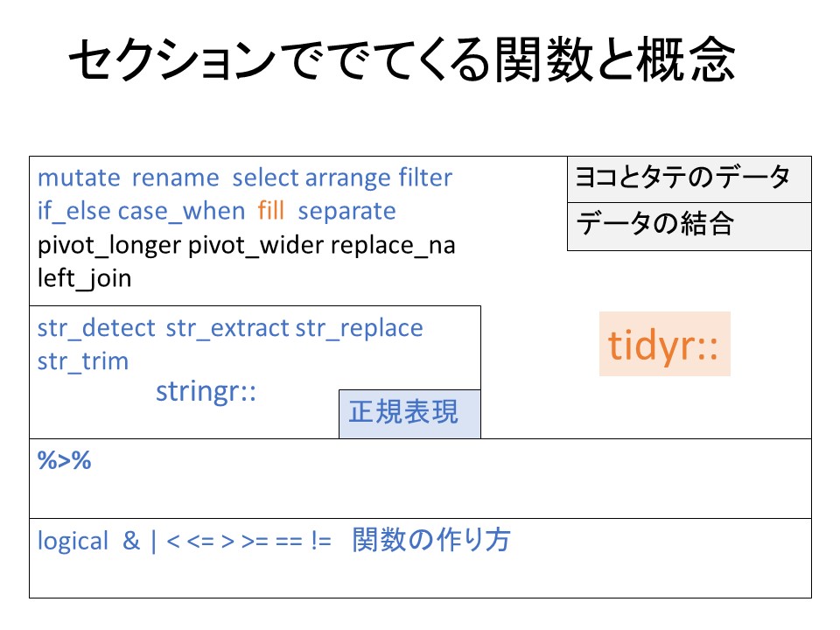Click the arrange function name

tap(347, 178)
